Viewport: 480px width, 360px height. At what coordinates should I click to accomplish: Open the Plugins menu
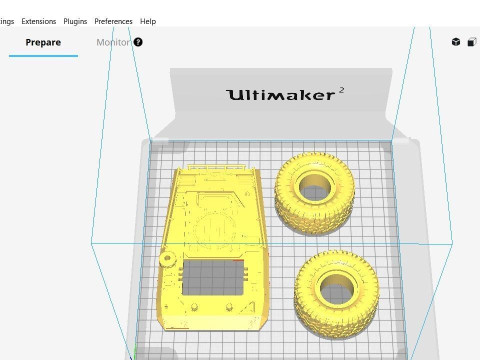click(x=75, y=21)
